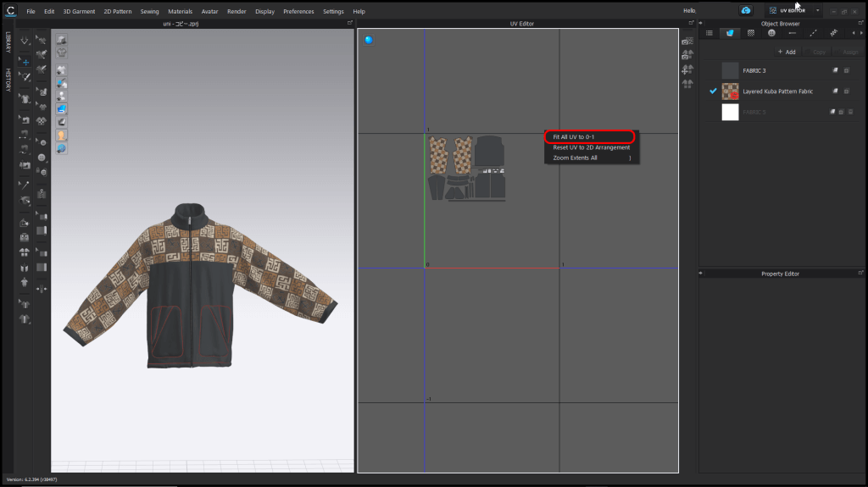868x487 pixels.
Task: Click the UV pattern arrangement icon
Action: pyautogui.click(x=687, y=84)
